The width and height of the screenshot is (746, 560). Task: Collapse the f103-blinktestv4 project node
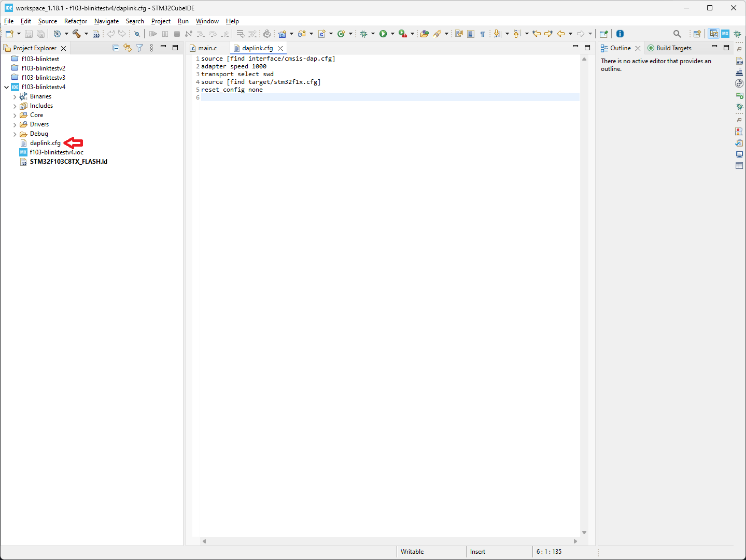(7, 87)
